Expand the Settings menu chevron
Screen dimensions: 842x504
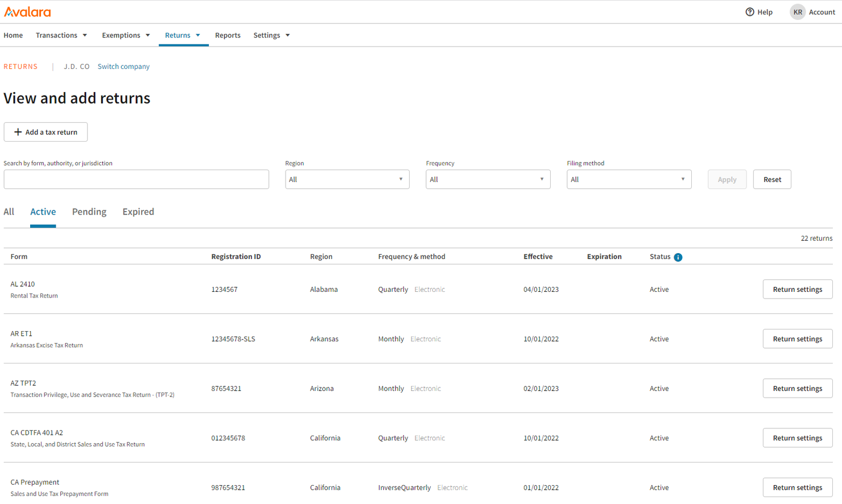287,35
